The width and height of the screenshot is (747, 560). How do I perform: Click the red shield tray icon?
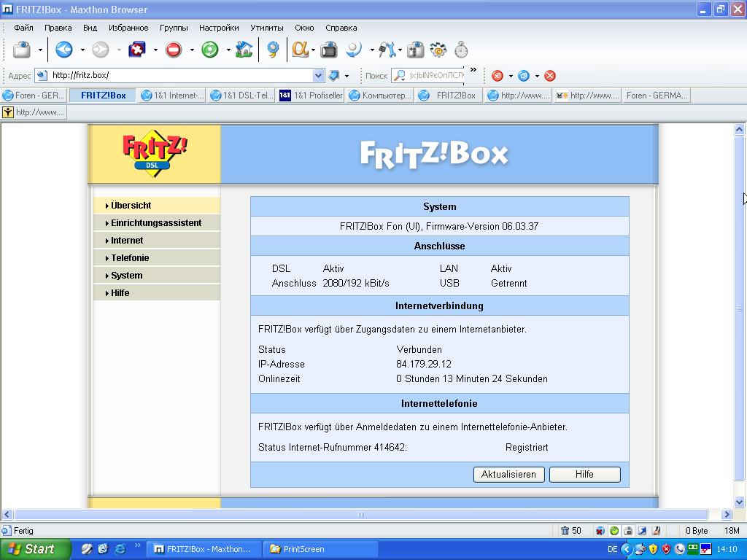tap(667, 549)
